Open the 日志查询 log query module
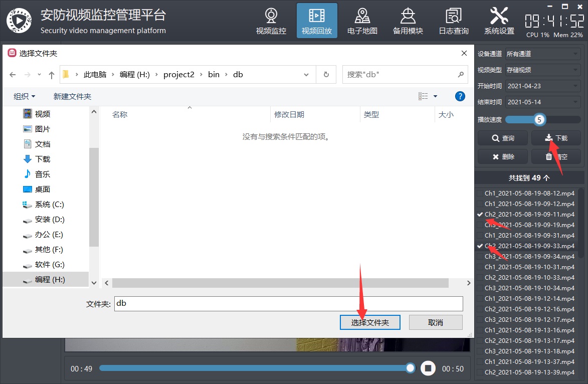 point(454,21)
